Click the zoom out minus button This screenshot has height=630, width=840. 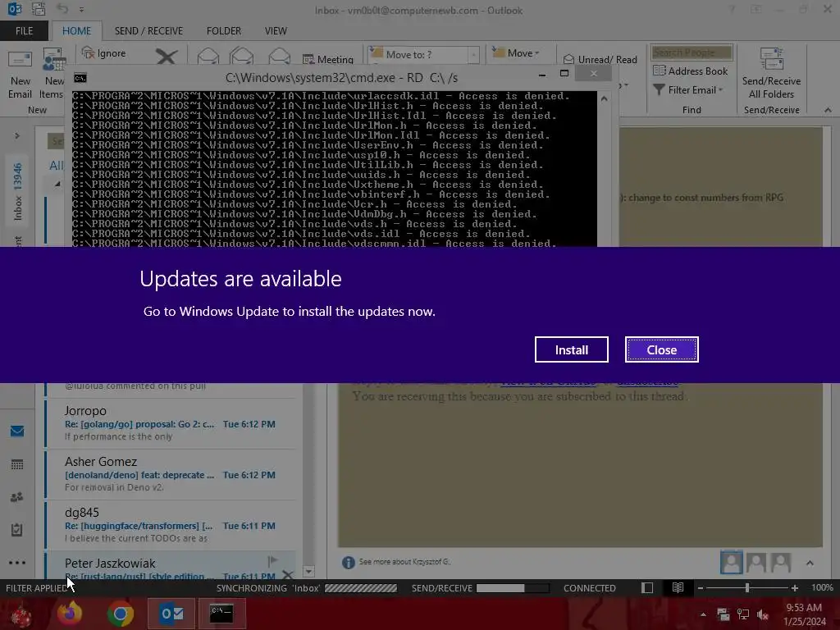pos(701,588)
